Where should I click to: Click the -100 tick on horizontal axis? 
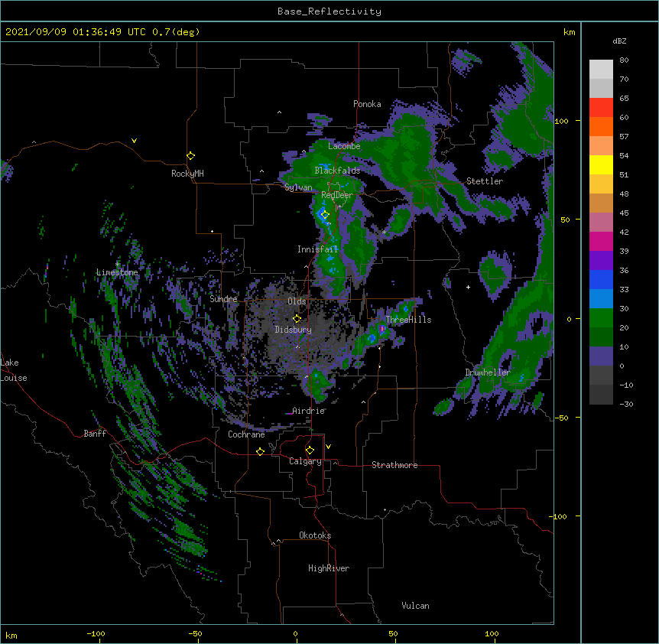pos(96,633)
